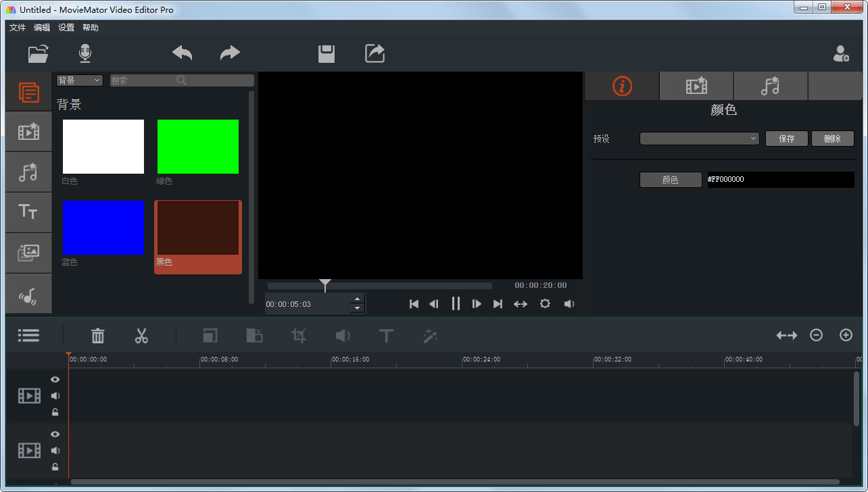868x492 pixels.
Task: Select the 绿色 green background swatch
Action: (197, 146)
